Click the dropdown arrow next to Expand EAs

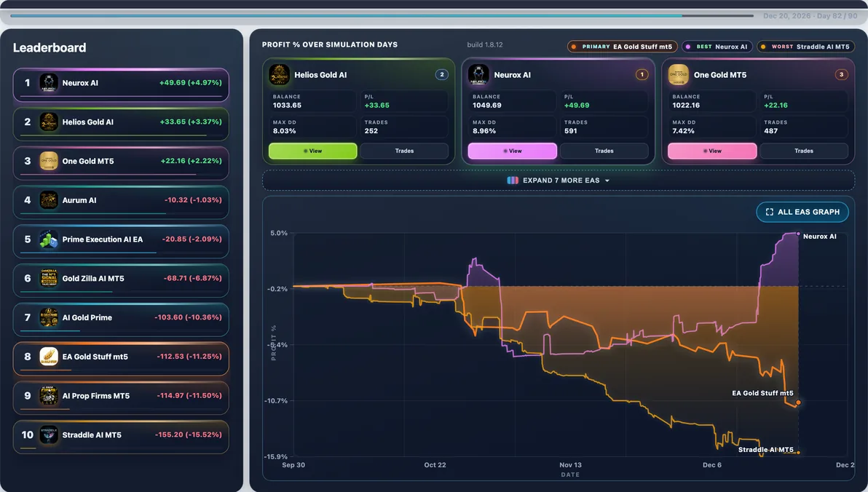click(x=607, y=181)
